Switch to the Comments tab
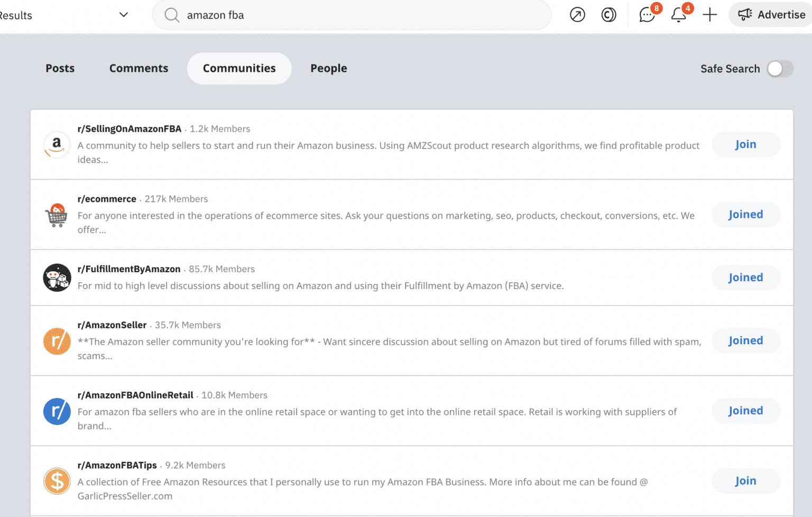812x517 pixels. tap(139, 68)
